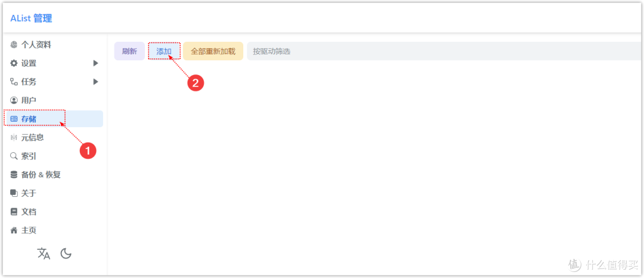
Task: Click the 文档 book icon
Action: point(14,212)
